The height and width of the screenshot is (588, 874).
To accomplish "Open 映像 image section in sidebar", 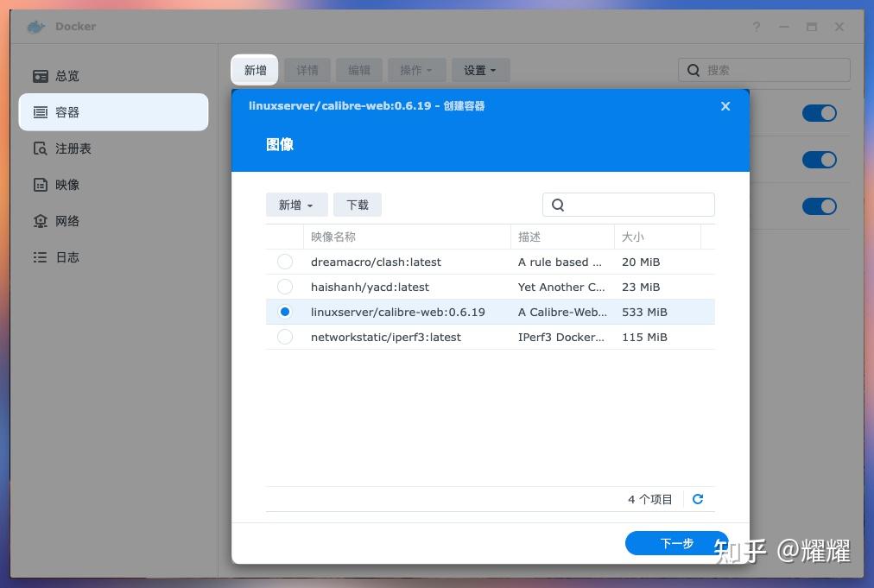I will [x=114, y=185].
